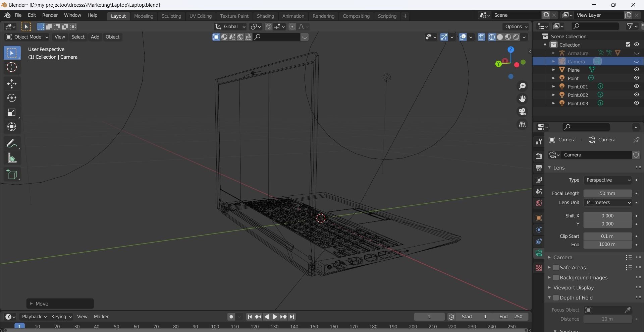Toggle viewport gizmos button
644x332 pixels.
point(444,37)
